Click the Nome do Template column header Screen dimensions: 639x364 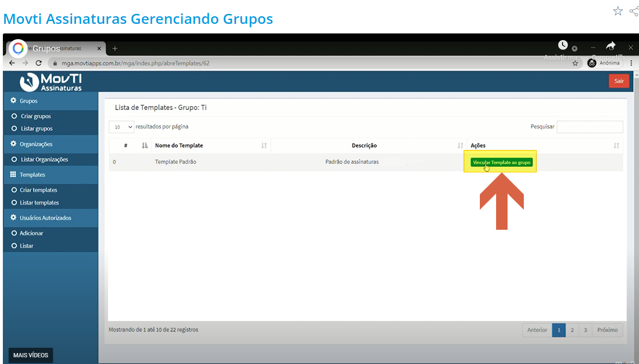coord(179,146)
